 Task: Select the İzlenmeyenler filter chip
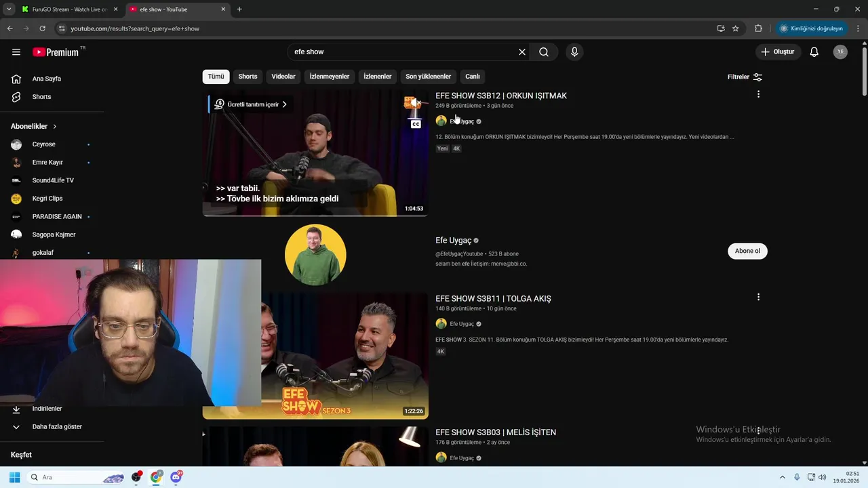click(330, 77)
